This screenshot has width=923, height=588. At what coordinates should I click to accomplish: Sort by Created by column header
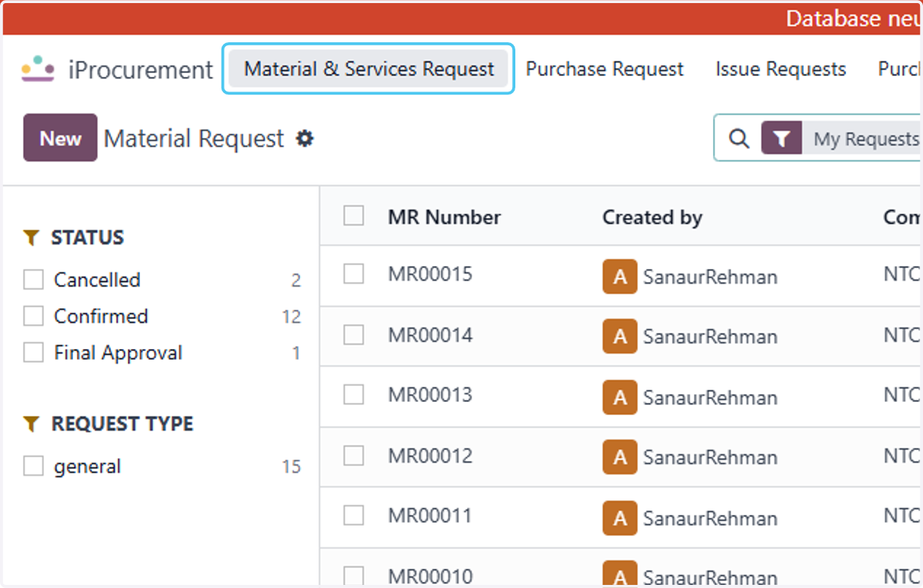click(652, 218)
